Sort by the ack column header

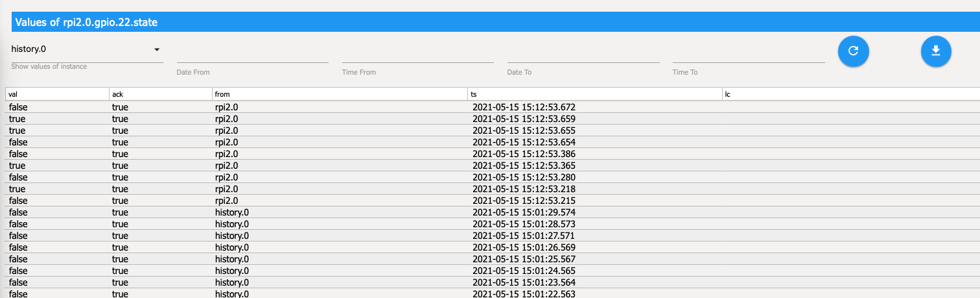[x=161, y=94]
